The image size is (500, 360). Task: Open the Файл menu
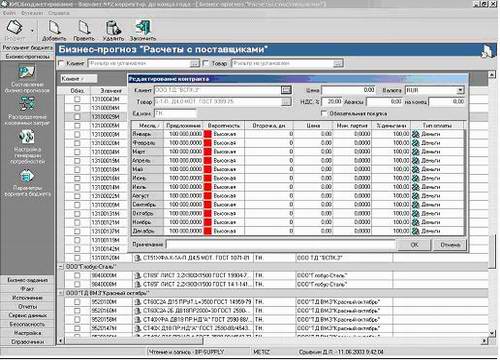(9, 13)
